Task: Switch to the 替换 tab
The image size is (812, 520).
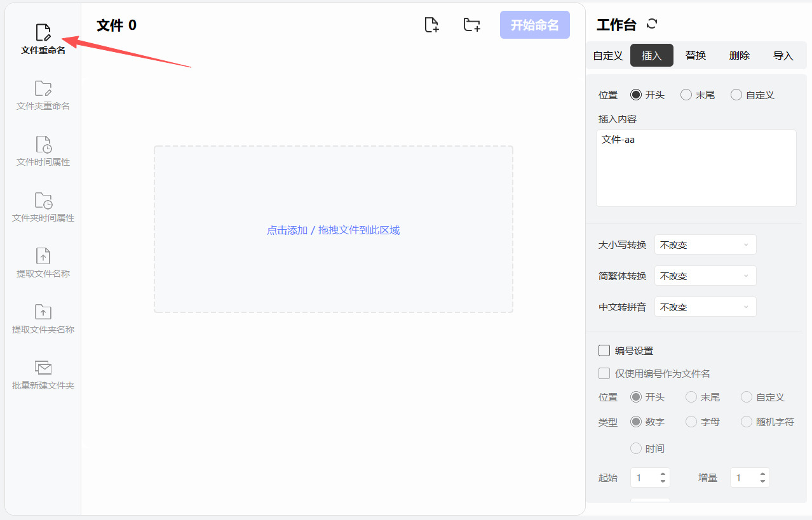Action: pyautogui.click(x=696, y=55)
